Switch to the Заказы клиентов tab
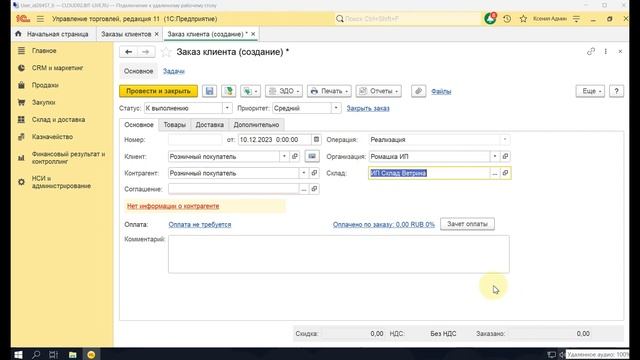 [126, 34]
